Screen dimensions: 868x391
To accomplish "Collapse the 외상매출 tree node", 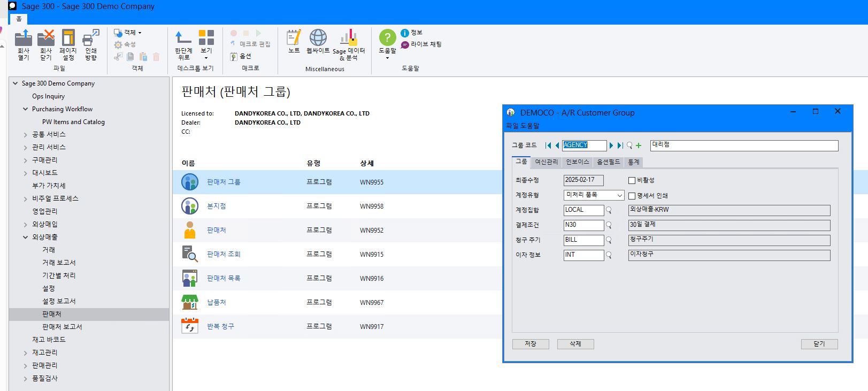I will pos(25,237).
